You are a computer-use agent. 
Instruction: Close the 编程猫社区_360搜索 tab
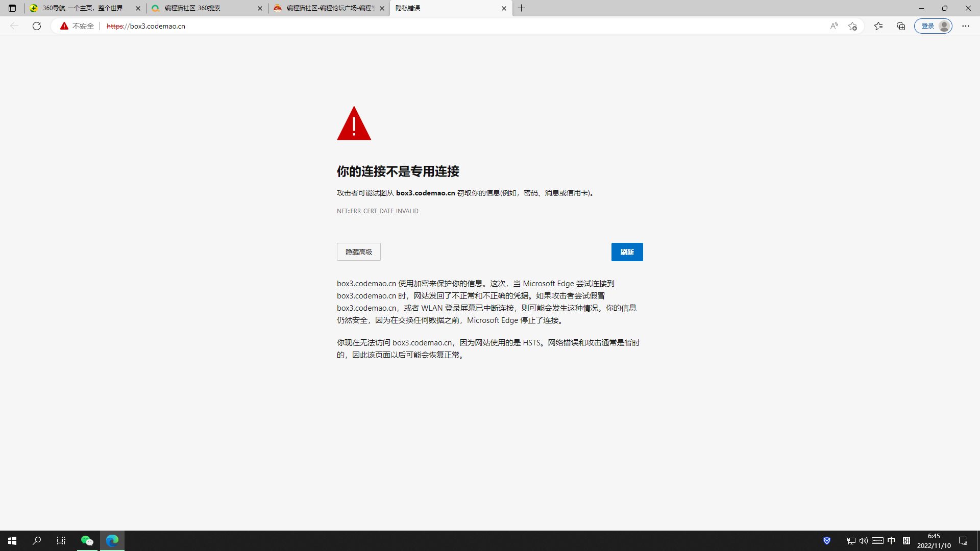[x=260, y=8]
